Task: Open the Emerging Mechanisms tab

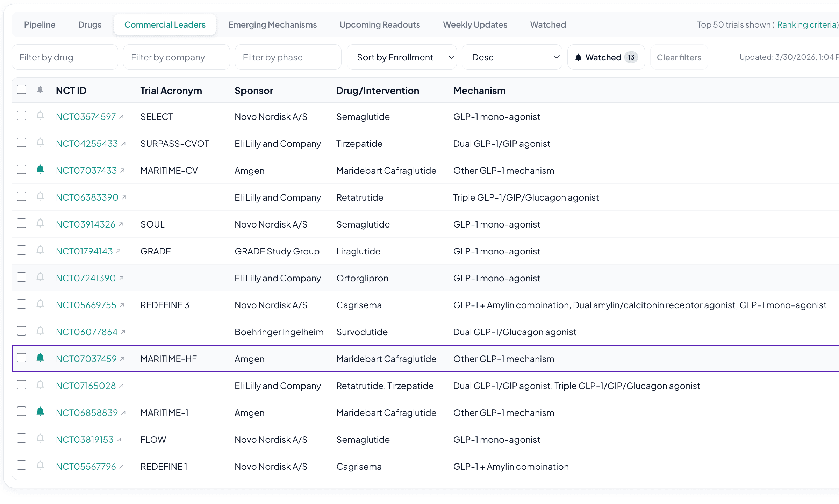Action: pyautogui.click(x=273, y=25)
